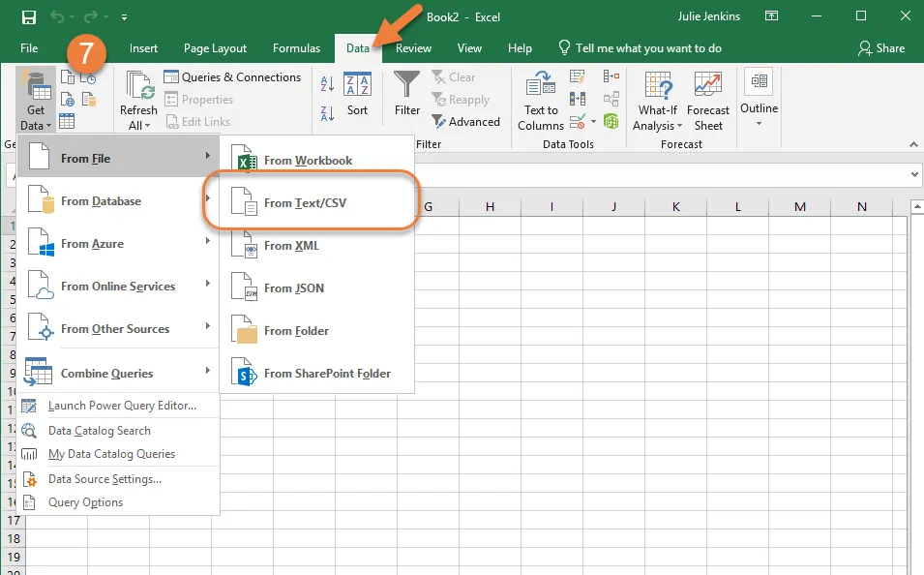Open the Get Data button
The height and width of the screenshot is (575, 924).
coord(36,101)
